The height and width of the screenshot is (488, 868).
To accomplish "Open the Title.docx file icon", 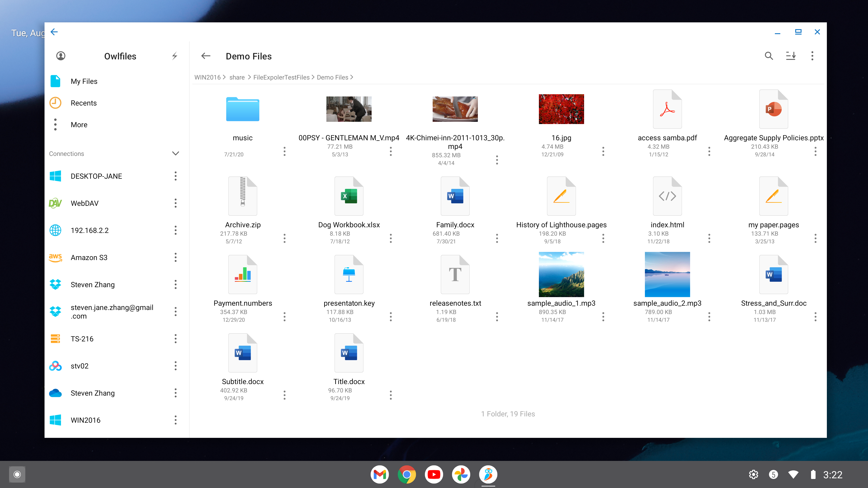I will click(x=349, y=353).
